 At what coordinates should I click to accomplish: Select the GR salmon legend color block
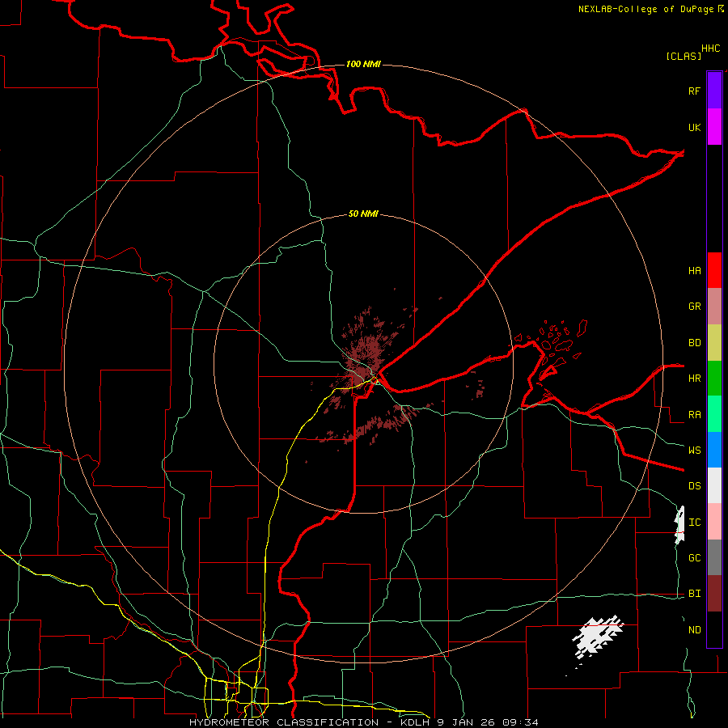[x=714, y=307]
